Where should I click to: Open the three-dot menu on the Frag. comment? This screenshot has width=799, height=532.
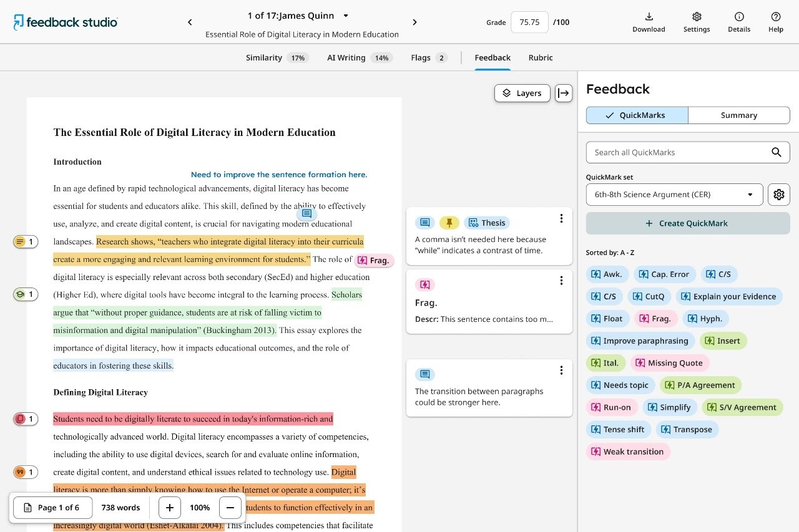(x=561, y=281)
